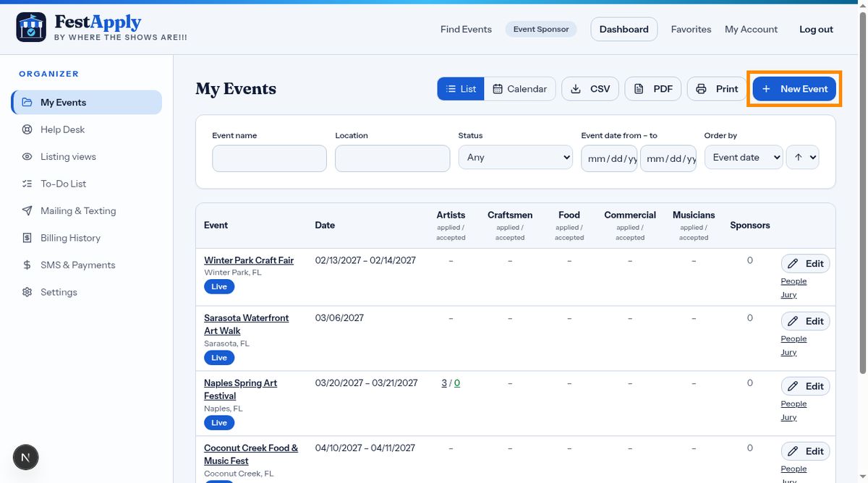868x483 pixels.
Task: Open Coconut Creek Food & Music Fest
Action: [251, 455]
